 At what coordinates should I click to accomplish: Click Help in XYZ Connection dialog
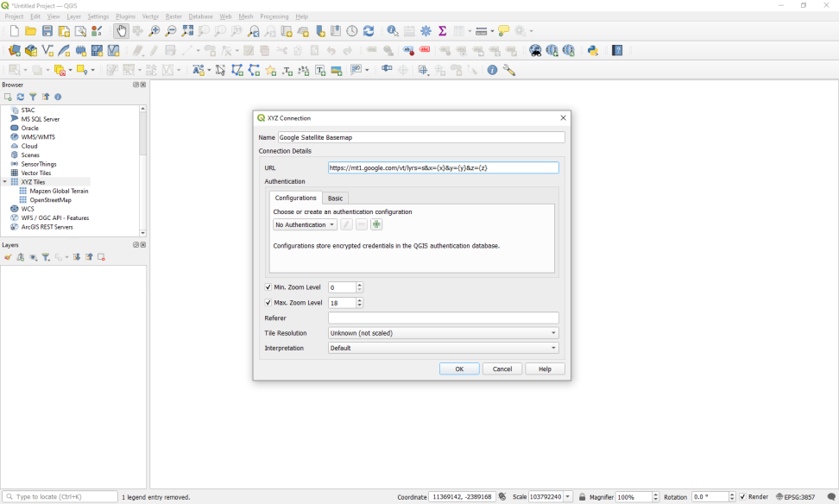pos(545,369)
